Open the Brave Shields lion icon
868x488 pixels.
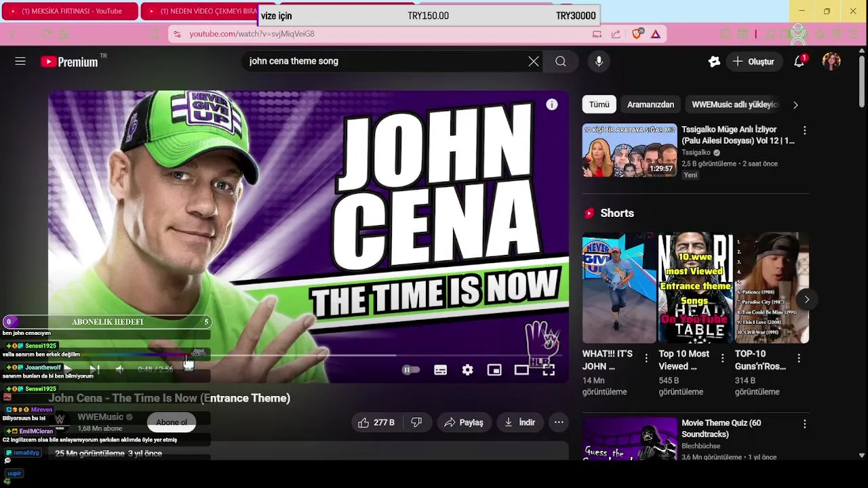click(637, 34)
